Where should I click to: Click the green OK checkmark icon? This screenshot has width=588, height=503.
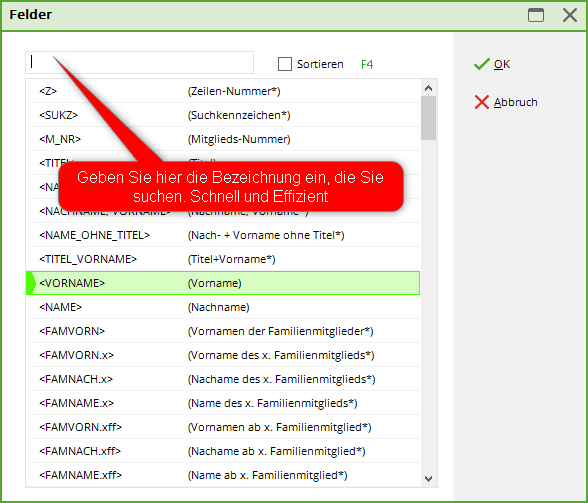pyautogui.click(x=482, y=64)
